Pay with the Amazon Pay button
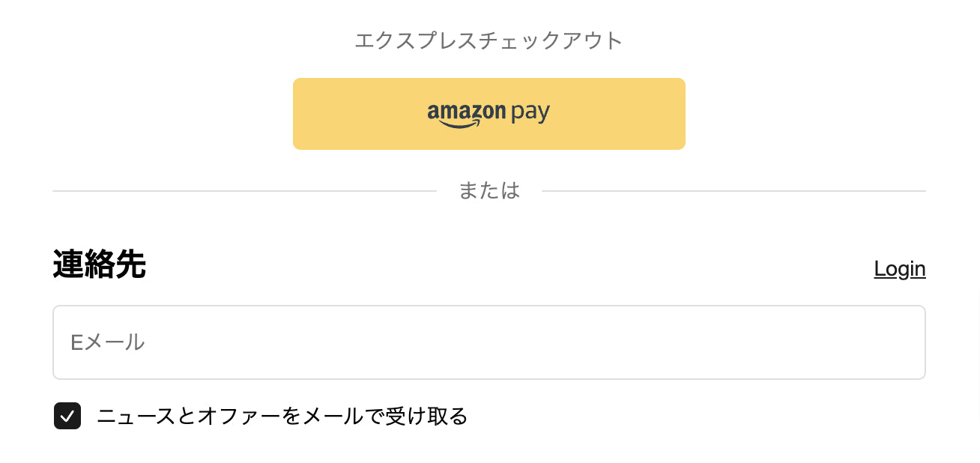The height and width of the screenshot is (463, 980). pyautogui.click(x=489, y=114)
